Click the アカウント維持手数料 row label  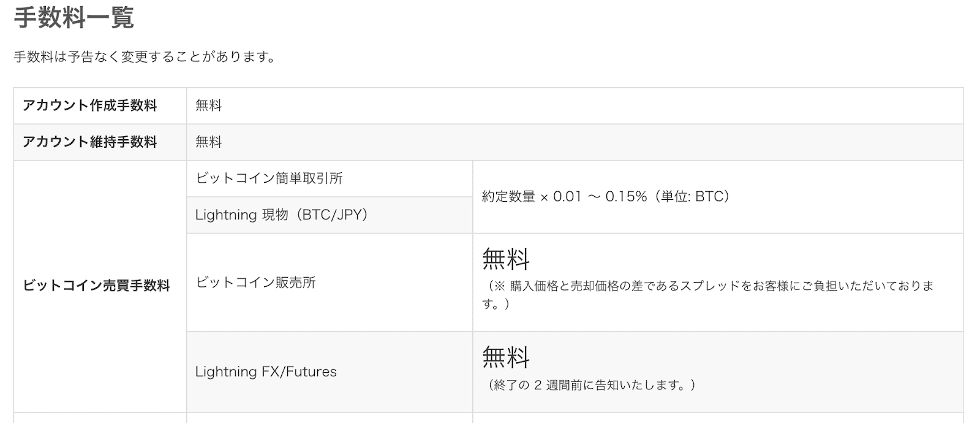[90, 142]
